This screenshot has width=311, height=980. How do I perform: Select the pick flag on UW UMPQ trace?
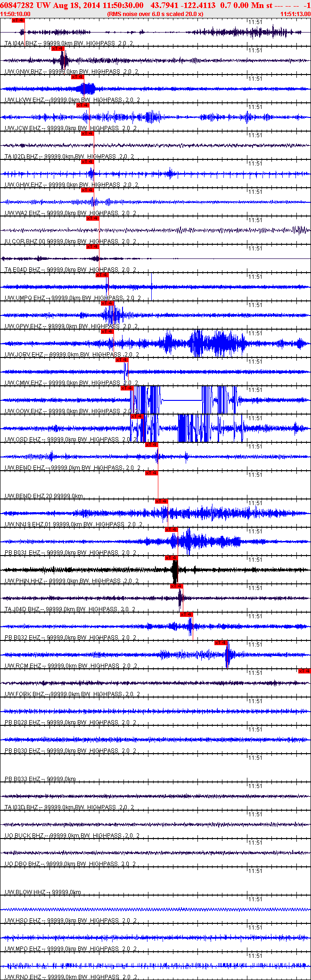click(x=102, y=275)
